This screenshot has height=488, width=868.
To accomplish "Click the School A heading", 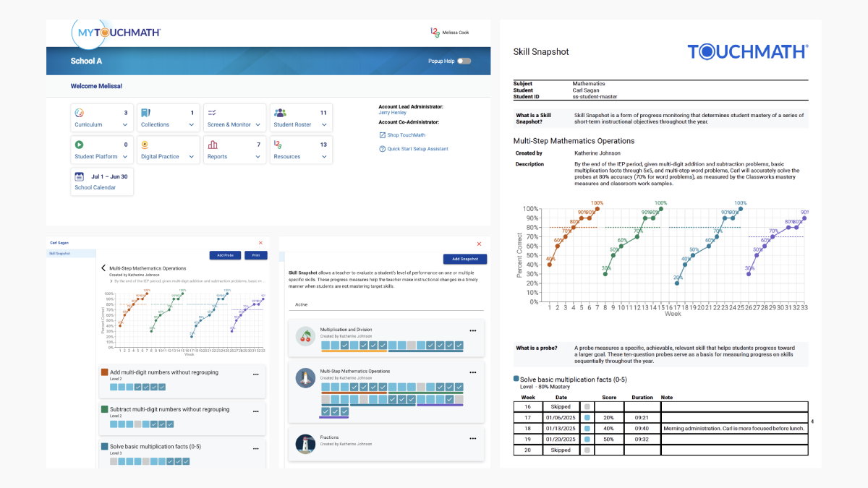I will tap(87, 61).
